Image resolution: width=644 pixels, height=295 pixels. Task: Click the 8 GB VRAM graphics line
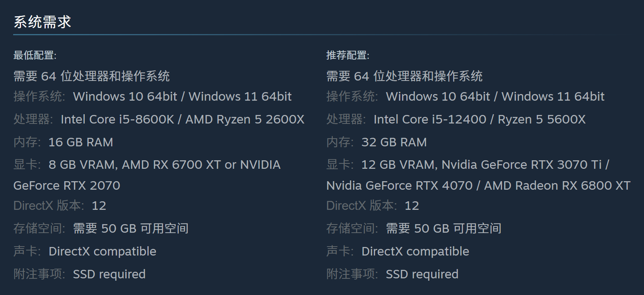[164, 165]
